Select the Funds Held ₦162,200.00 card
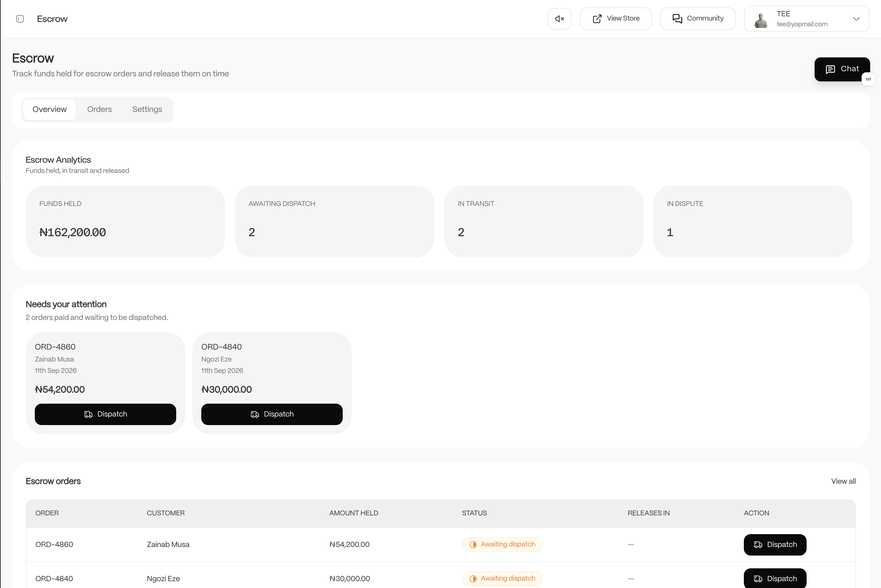Screen dimensions: 881x588 click(125, 221)
